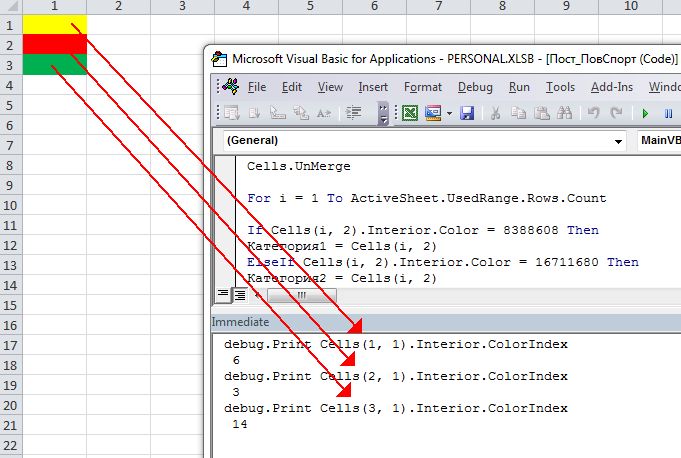
Task: Open the Run menu
Action: pos(519,87)
